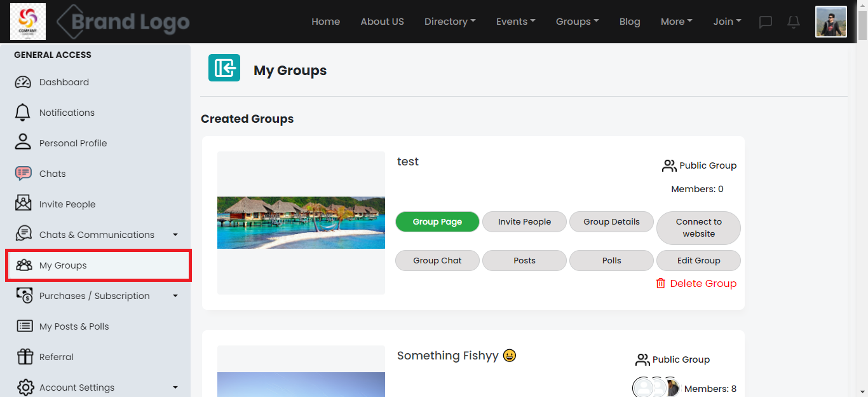Viewport: 868px width, 397px height.
Task: Click the teal collapse-sidebar icon beside My Groups
Action: pos(224,68)
